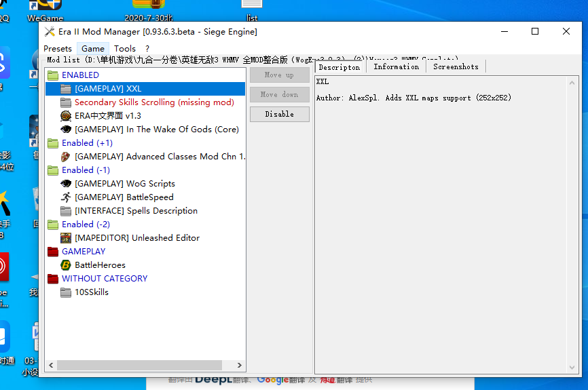Select the Enabled (+1) category
The height and width of the screenshot is (390, 588).
[x=87, y=143]
